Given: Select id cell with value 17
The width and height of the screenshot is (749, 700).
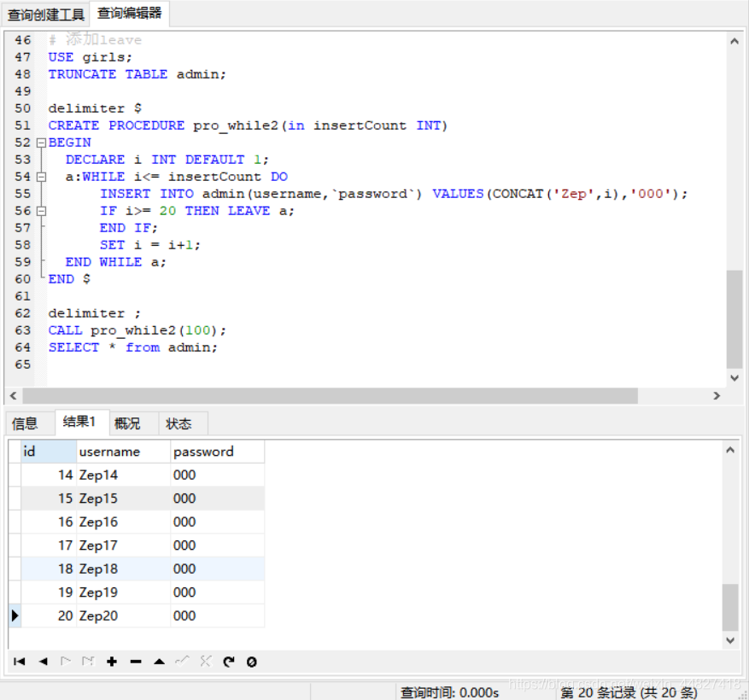Looking at the screenshot, I should (49, 545).
